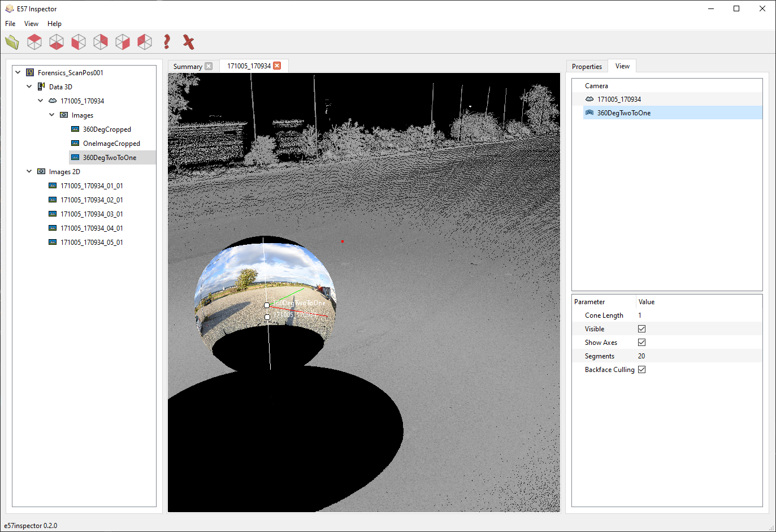This screenshot has width=776, height=532.
Task: Click the open file folder icon
Action: click(12, 42)
